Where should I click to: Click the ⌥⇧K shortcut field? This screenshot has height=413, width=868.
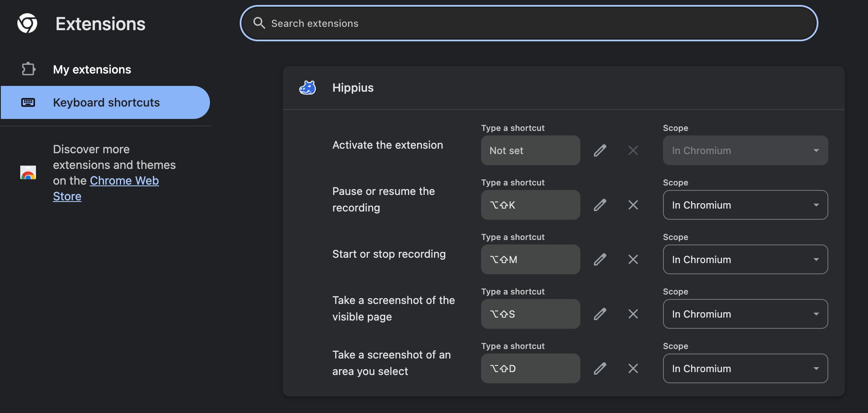click(x=531, y=205)
